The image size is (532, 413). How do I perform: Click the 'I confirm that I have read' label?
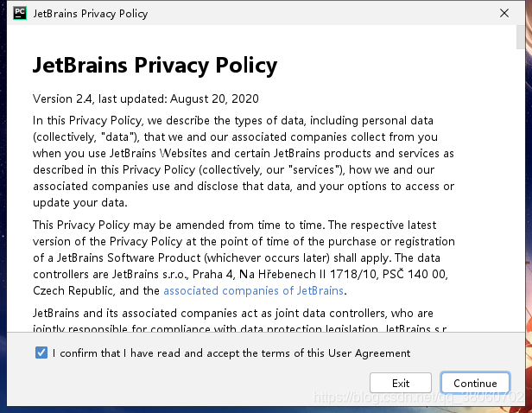231,353
